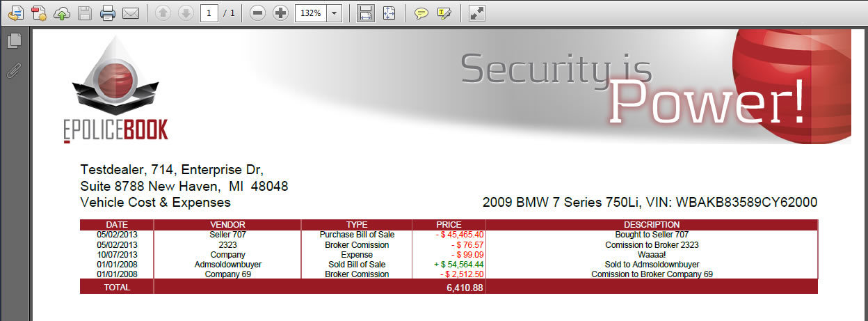Print the document using the printer icon
The height and width of the screenshot is (321, 868).
click(x=107, y=13)
